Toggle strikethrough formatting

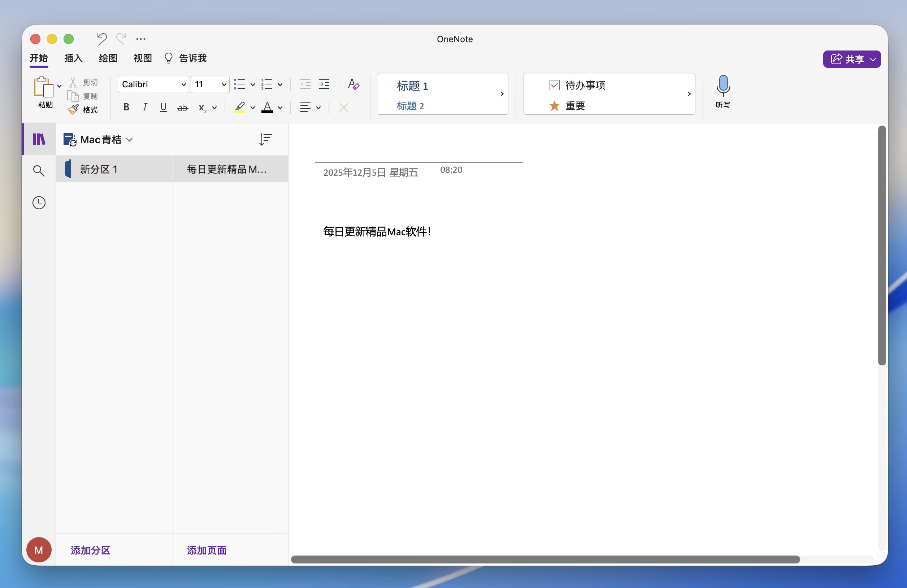pos(183,107)
